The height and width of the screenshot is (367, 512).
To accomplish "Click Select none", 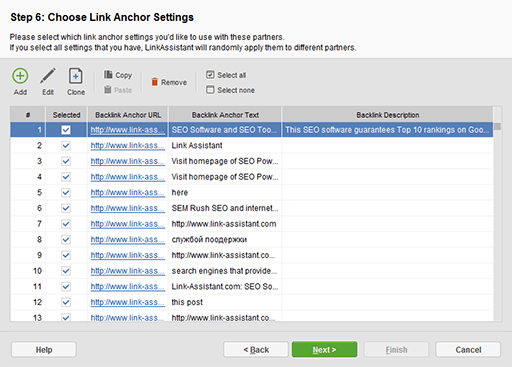I will (x=230, y=90).
